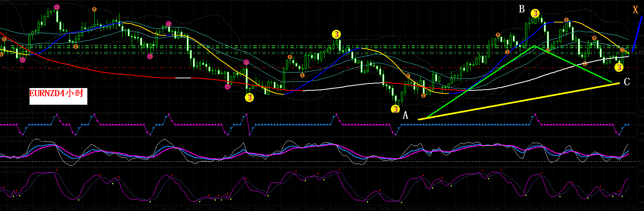644x211 pixels.
Task: Select the thick yellow trendline toward C
Action: [x=519, y=101]
